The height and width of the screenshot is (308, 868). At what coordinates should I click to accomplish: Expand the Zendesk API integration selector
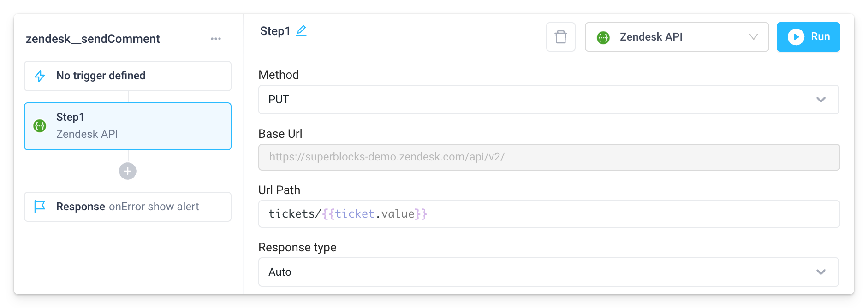tap(754, 37)
